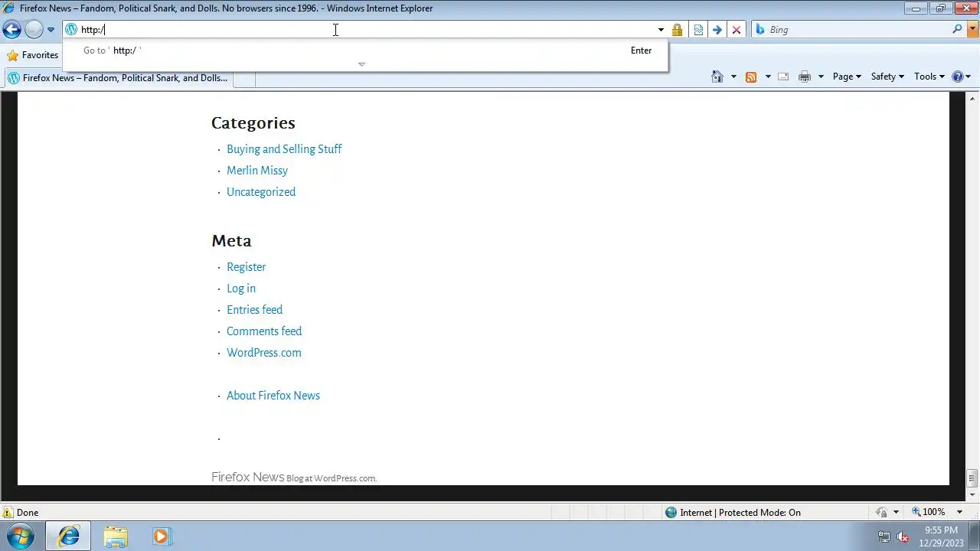Toggle Compatibility View broken-page icon

tap(698, 30)
